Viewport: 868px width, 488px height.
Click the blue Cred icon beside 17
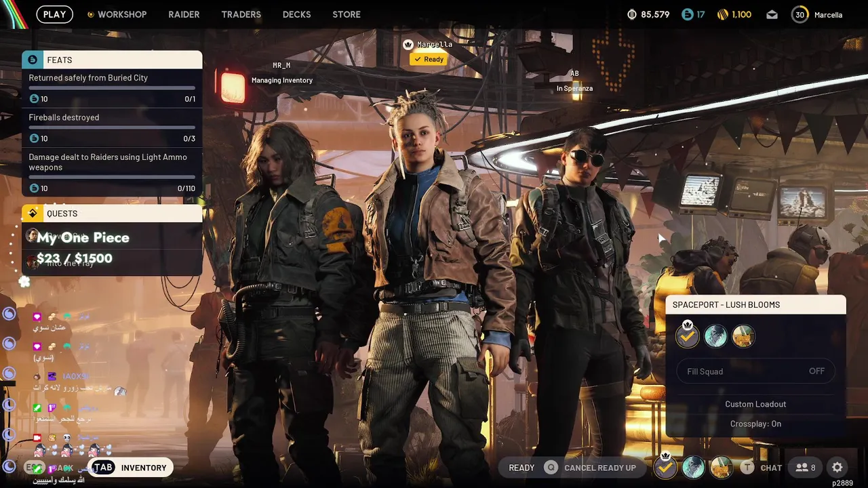click(687, 14)
